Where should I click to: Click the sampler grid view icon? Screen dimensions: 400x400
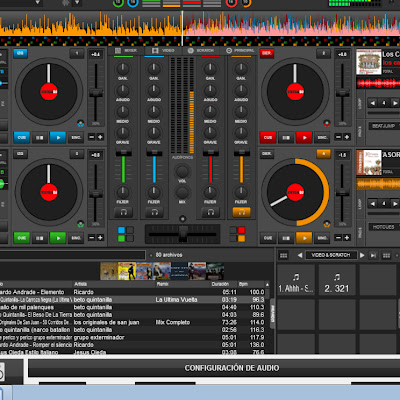pos(284,255)
